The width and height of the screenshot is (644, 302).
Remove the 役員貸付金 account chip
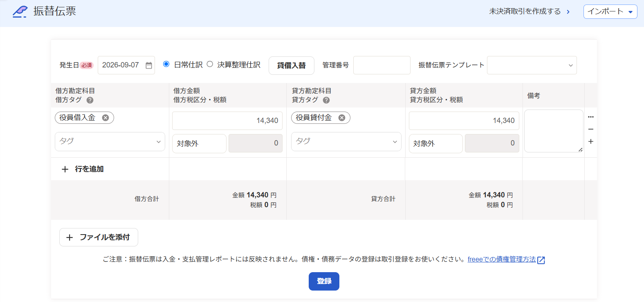[342, 118]
